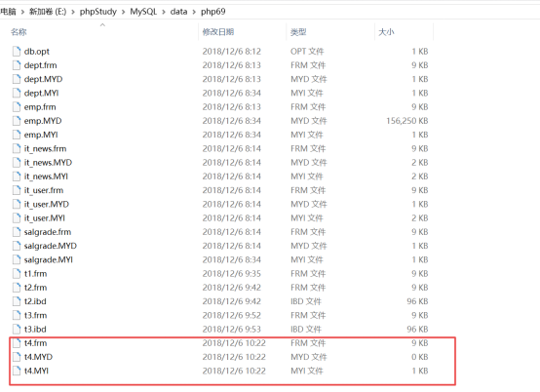Select the it_user.MYI file name

click(x=45, y=218)
